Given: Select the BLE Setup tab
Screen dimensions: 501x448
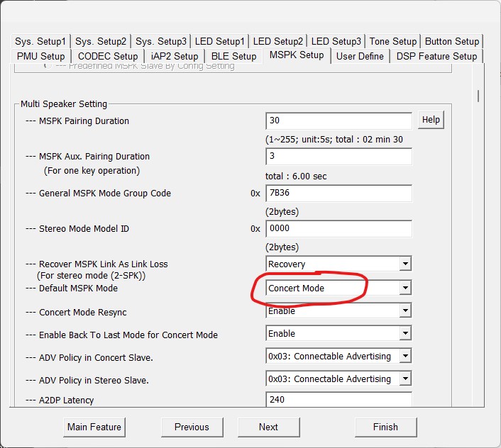Looking at the screenshot, I should tap(233, 56).
